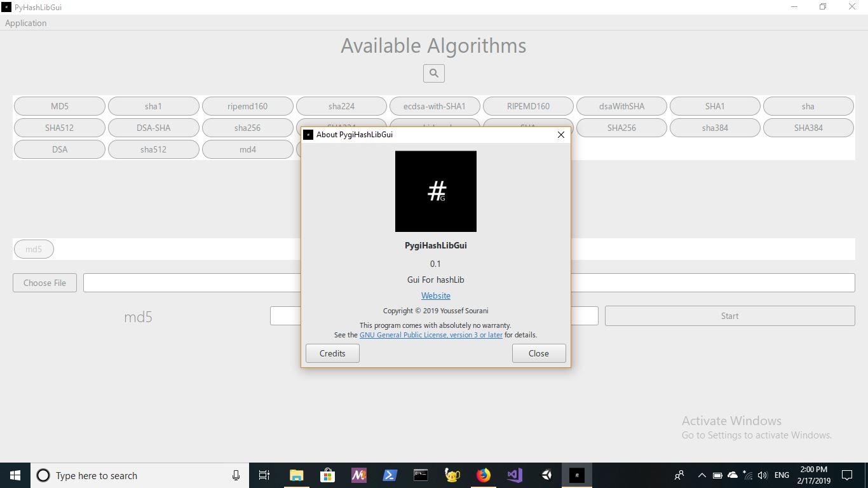Select the ecdsa-with-SHA1 algorithm button
The image size is (868, 488).
coord(434,106)
